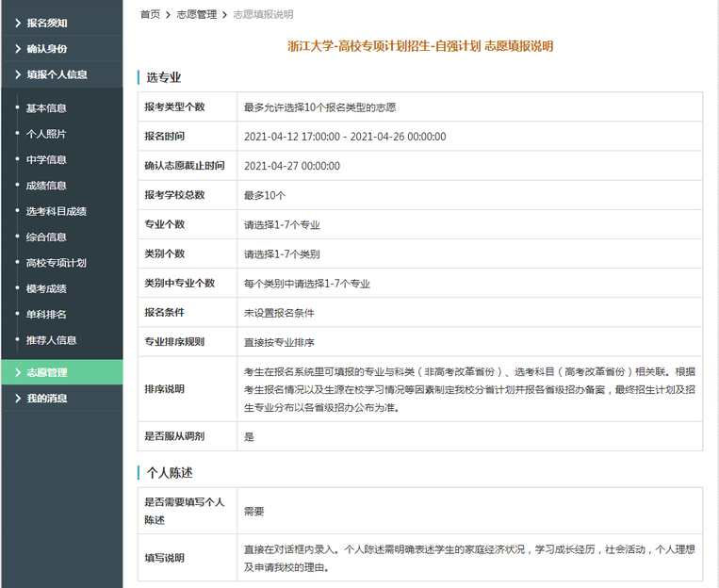Expand the 我的消息 chevron arrow
Screen dimensions: 719x588
[18, 398]
